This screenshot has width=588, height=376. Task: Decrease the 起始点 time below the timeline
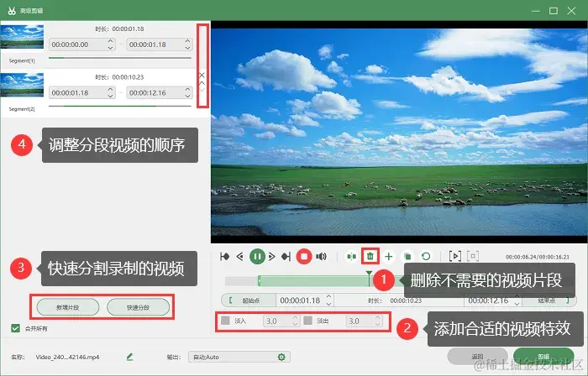[329, 303]
